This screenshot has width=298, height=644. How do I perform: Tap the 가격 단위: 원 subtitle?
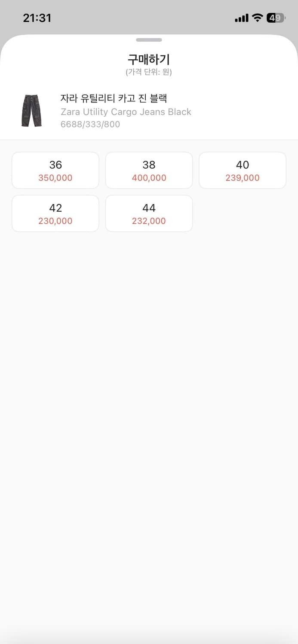point(149,72)
